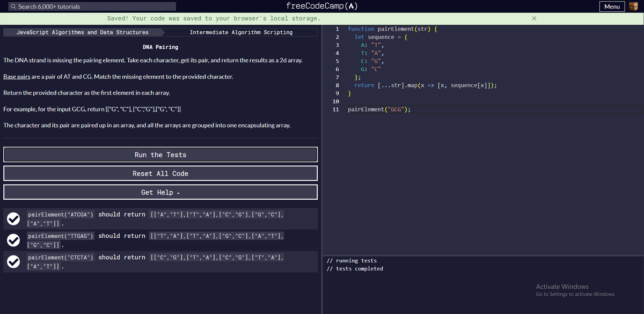This screenshot has width=644, height=314.
Task: Click the CTCTA test passed checkmark
Action: click(13, 261)
